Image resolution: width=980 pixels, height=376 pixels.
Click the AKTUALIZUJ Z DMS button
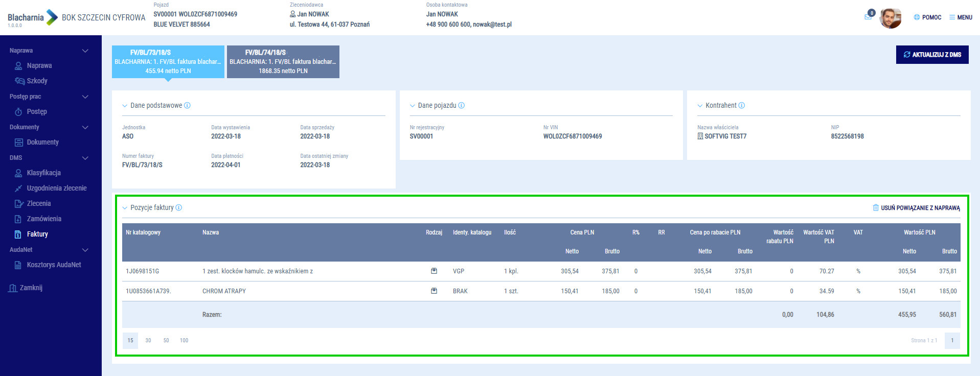[932, 55]
